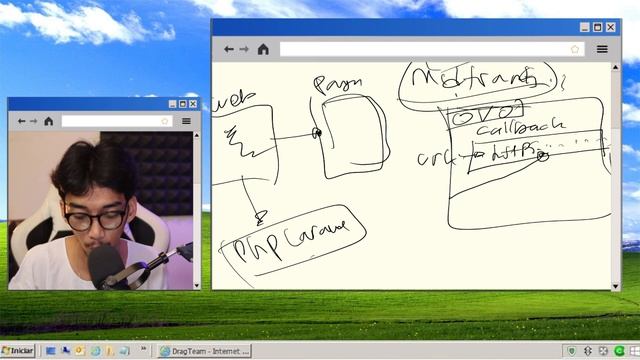Viewport: 640px width, 360px height.
Task: Maximize the large whiteboard window
Action: coord(598,27)
